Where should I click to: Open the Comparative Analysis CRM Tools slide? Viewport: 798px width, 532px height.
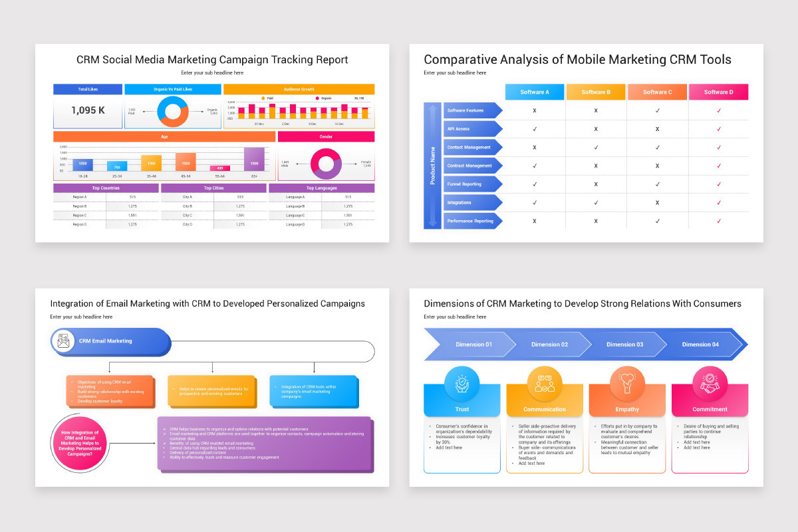[x=586, y=143]
